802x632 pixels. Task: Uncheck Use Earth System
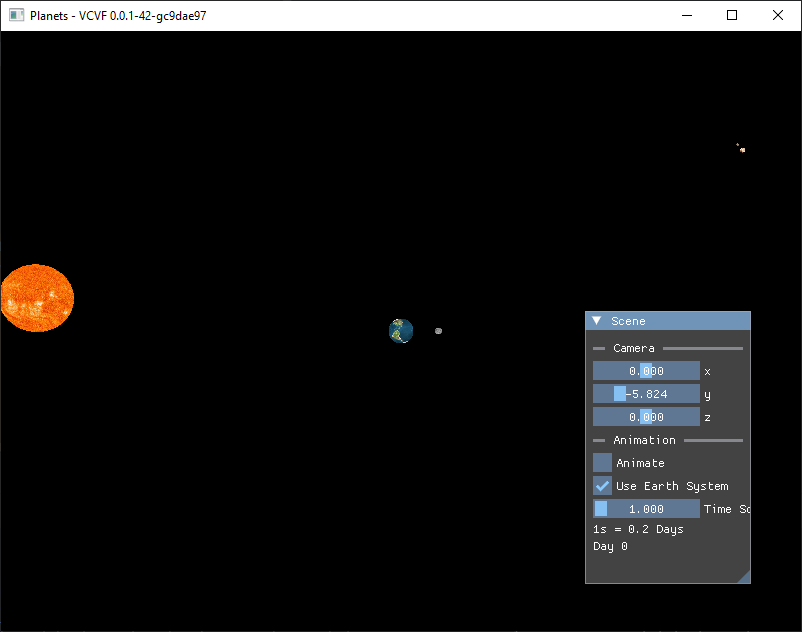[601, 485]
